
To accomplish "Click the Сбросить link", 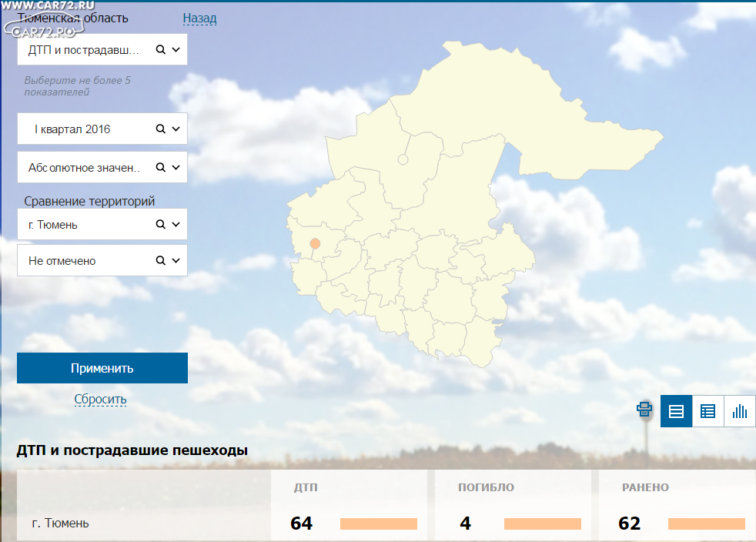I will [100, 399].
